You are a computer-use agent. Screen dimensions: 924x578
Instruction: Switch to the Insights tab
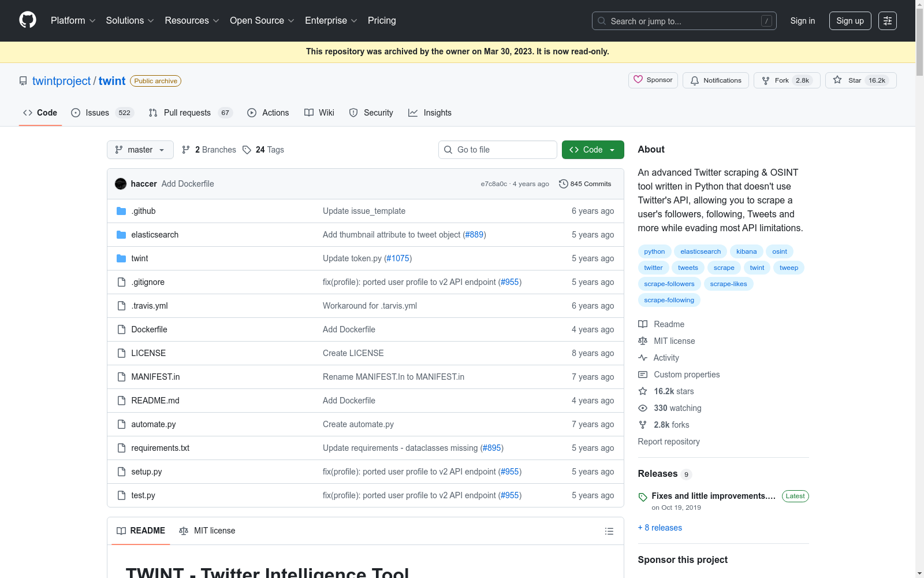tap(430, 113)
